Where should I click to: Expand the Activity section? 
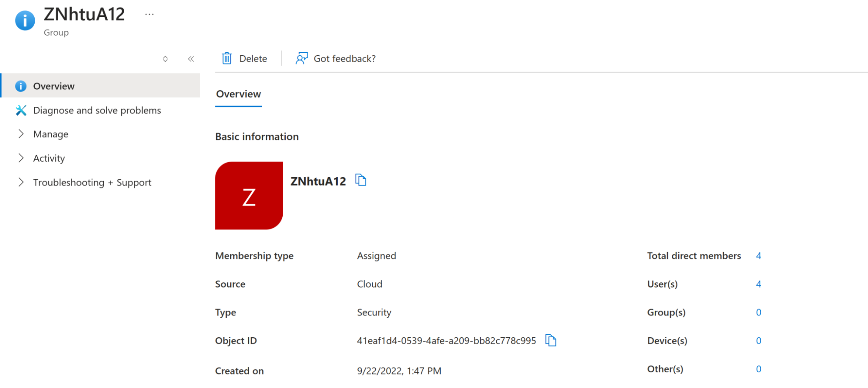(x=21, y=158)
